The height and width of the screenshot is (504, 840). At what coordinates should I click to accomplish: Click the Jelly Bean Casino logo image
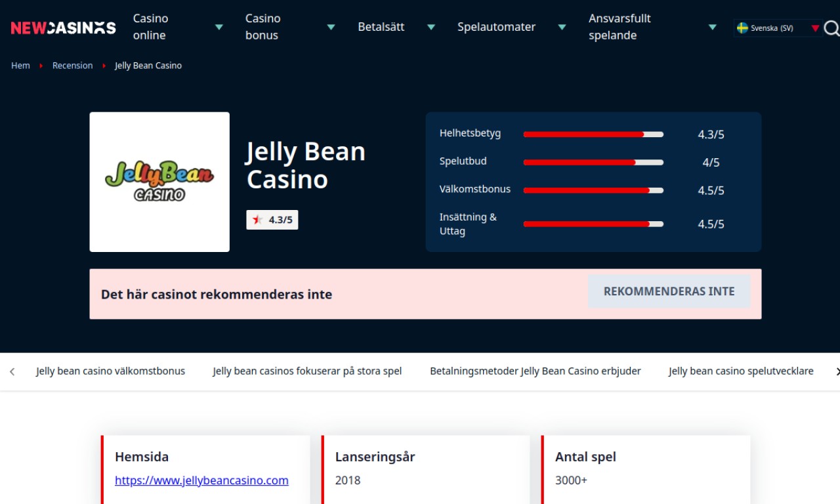(159, 182)
